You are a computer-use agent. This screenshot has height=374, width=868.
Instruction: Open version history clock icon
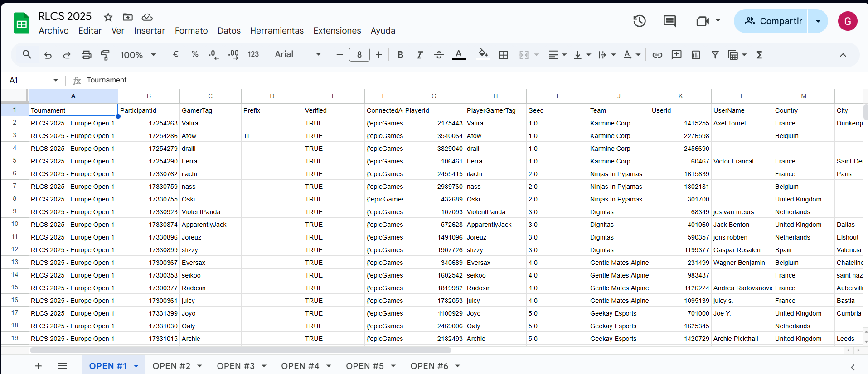click(x=639, y=21)
